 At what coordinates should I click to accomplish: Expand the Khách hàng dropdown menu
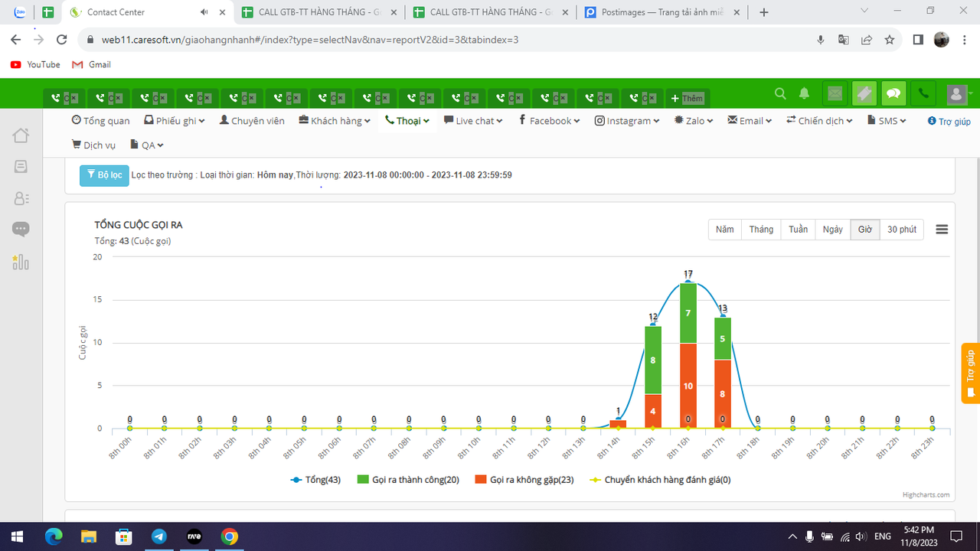coord(335,121)
